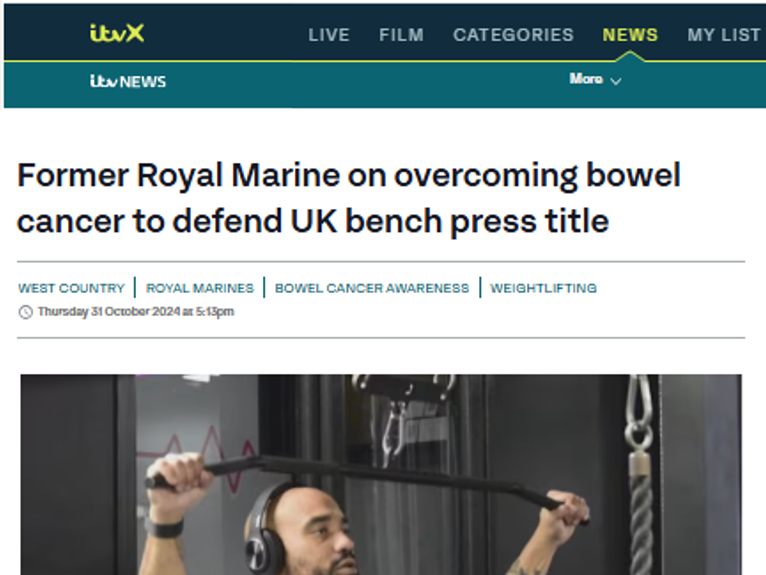This screenshot has height=575, width=766.
Task: Open the BOWEL CANCER AWARENESS tag
Action: coord(372,288)
